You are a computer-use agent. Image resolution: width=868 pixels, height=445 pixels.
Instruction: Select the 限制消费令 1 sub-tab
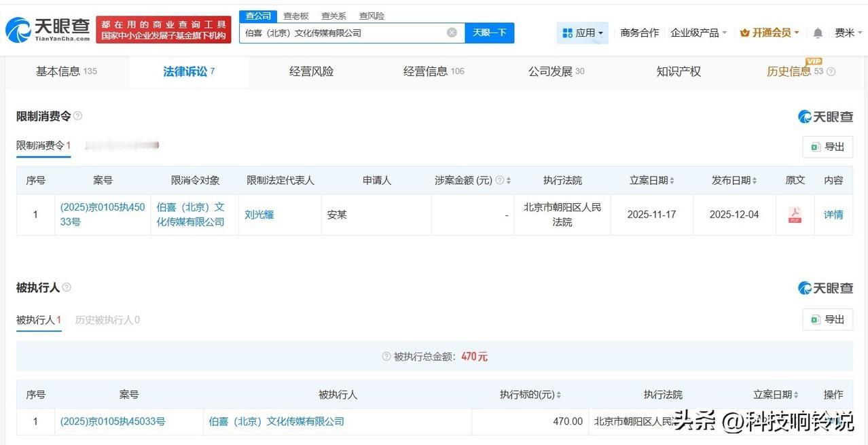(43, 145)
